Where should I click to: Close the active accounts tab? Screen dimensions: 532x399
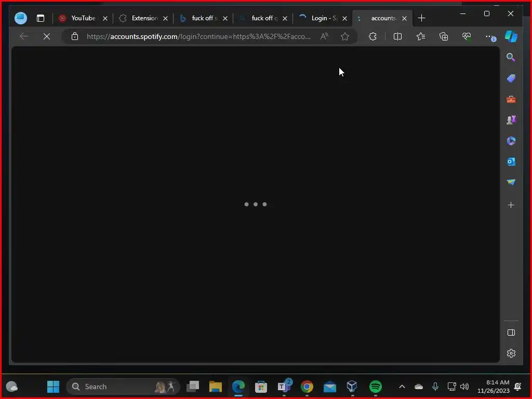(404, 18)
